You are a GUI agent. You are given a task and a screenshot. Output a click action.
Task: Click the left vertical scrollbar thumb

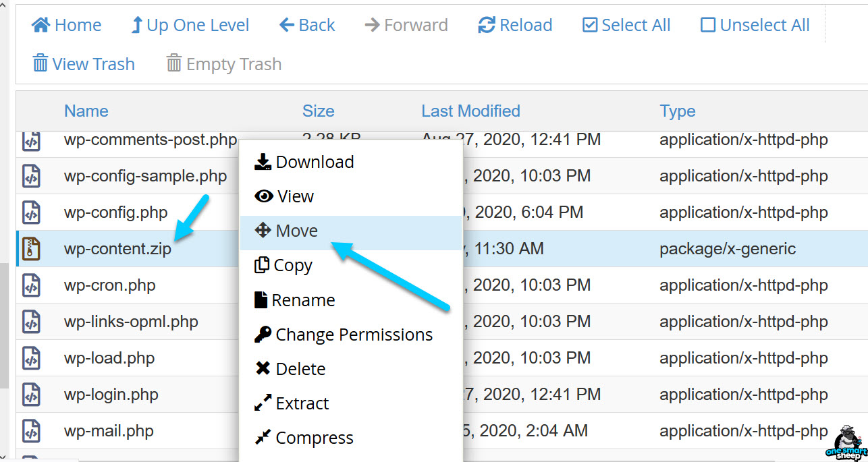4,327
